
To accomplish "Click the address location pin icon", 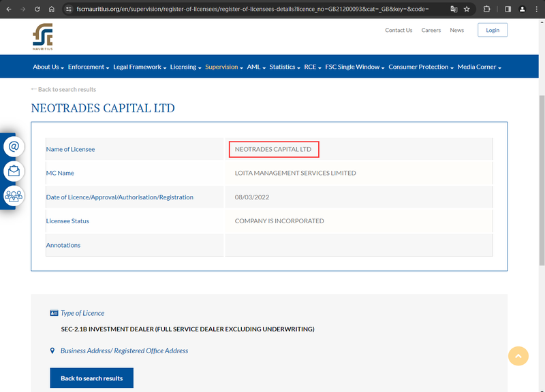I will click(52, 350).
